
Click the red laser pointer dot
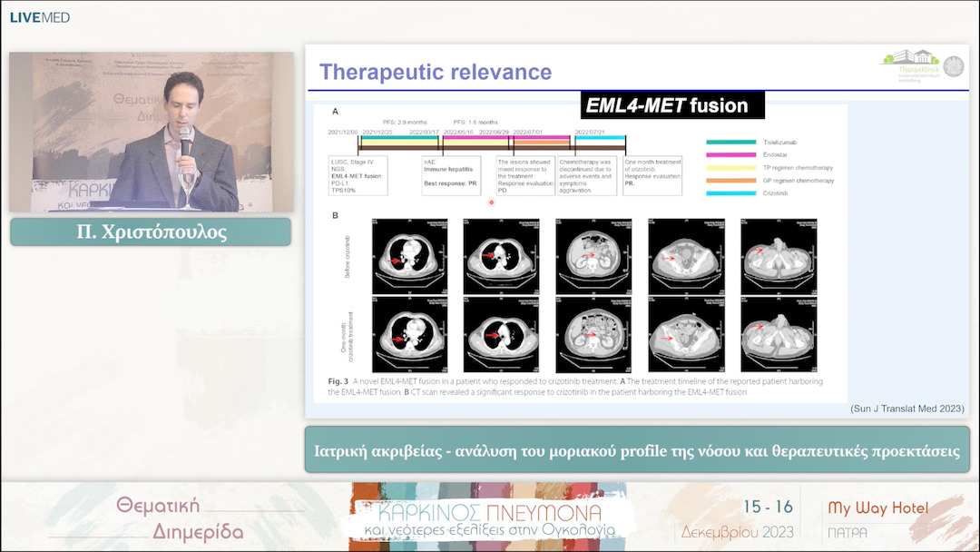pos(491,202)
